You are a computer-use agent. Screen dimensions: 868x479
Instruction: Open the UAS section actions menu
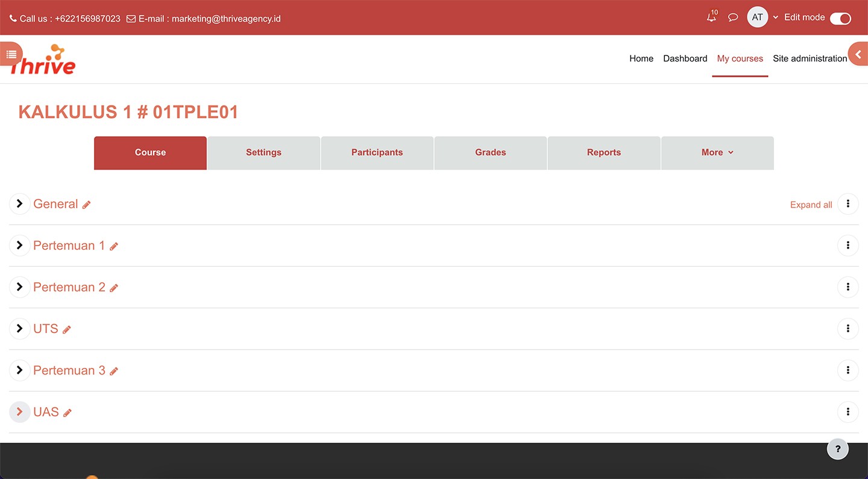tap(848, 412)
